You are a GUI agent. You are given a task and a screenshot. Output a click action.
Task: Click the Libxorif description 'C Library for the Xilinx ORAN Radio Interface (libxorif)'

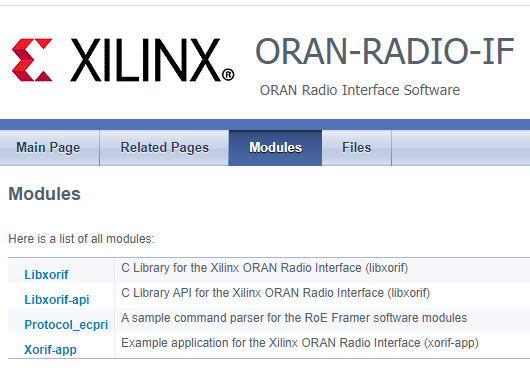(265, 268)
